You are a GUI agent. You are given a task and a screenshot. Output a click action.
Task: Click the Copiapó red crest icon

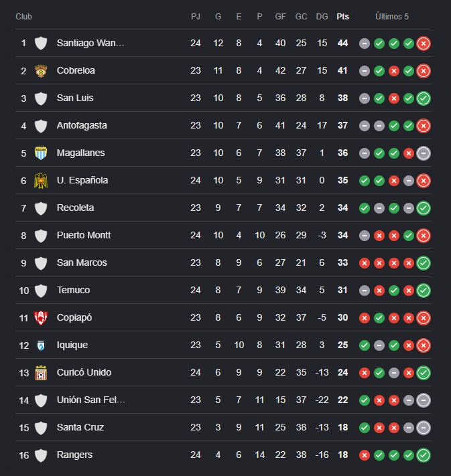point(41,318)
